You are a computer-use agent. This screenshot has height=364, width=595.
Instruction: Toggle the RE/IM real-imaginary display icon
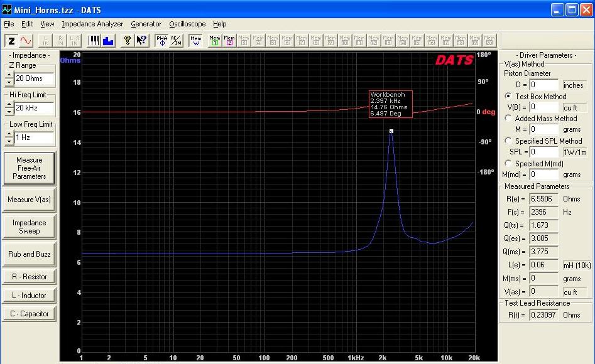click(x=176, y=41)
